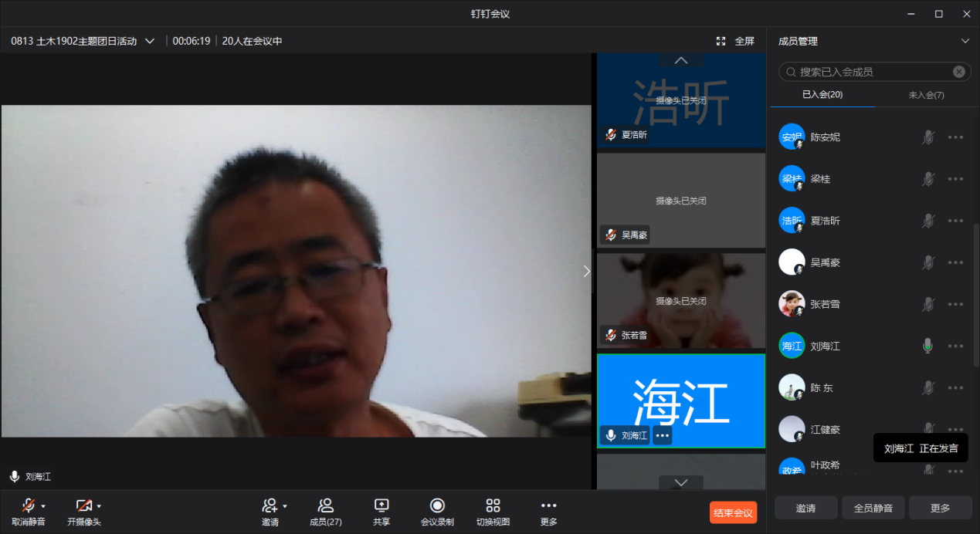
Task: Toggle 开摄像头 camera button
Action: click(83, 505)
